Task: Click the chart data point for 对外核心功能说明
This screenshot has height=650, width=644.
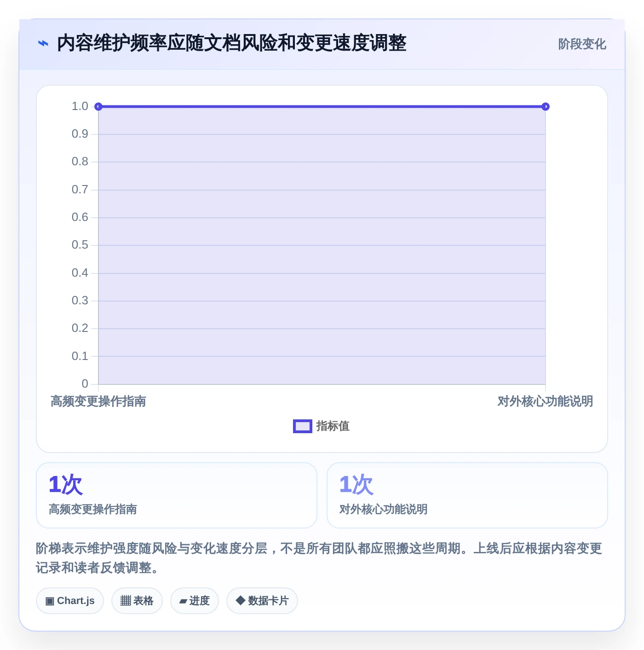Action: click(x=546, y=107)
